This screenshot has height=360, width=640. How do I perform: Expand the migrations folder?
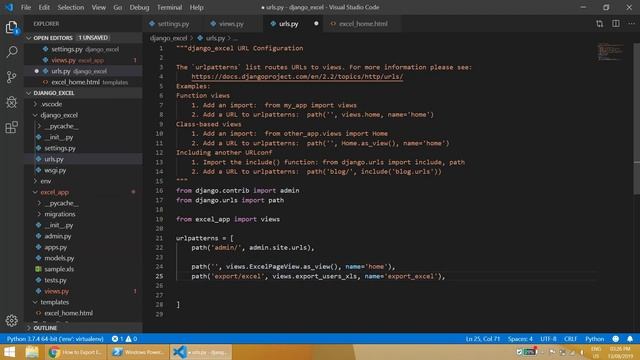(x=83, y=214)
